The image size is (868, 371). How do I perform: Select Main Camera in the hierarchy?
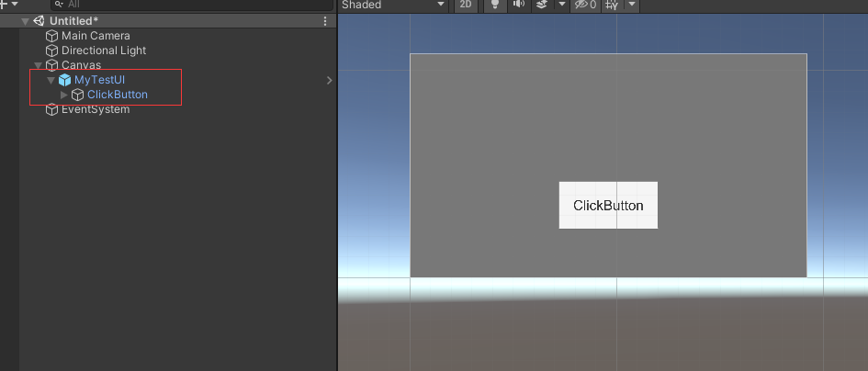pos(96,36)
